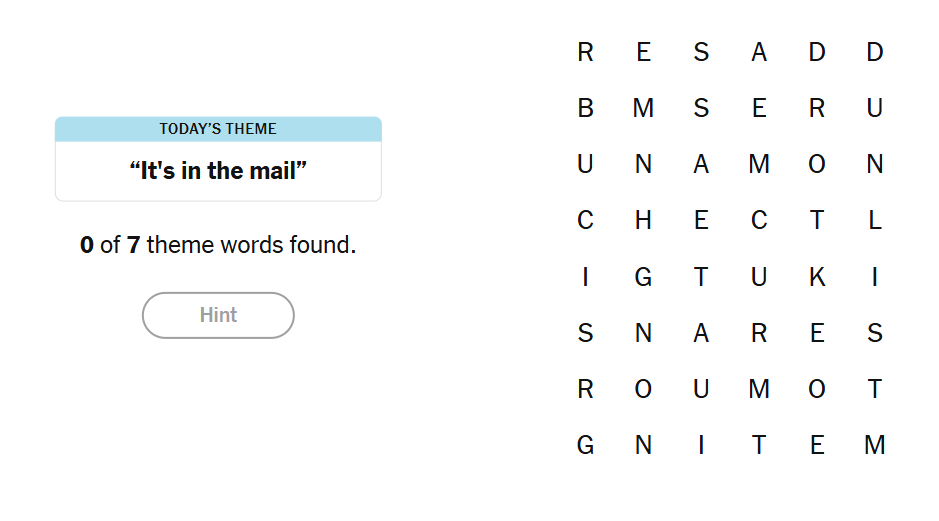Select the C between E and T

pos(759,221)
